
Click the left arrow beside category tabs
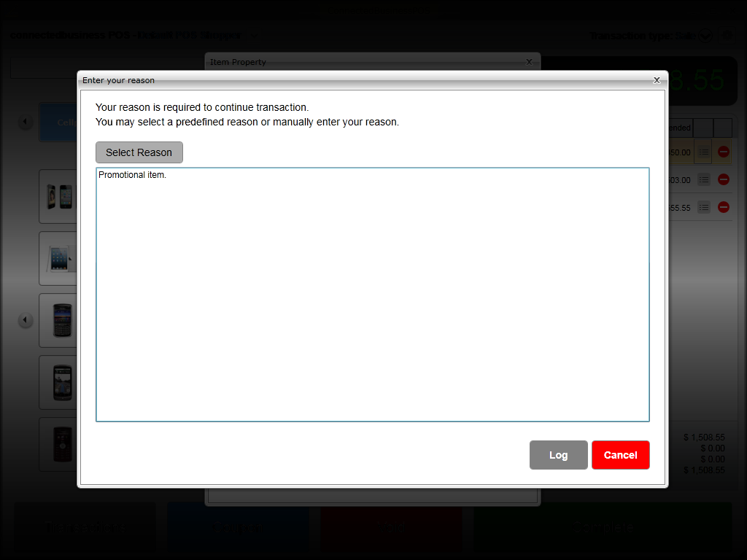(x=26, y=122)
